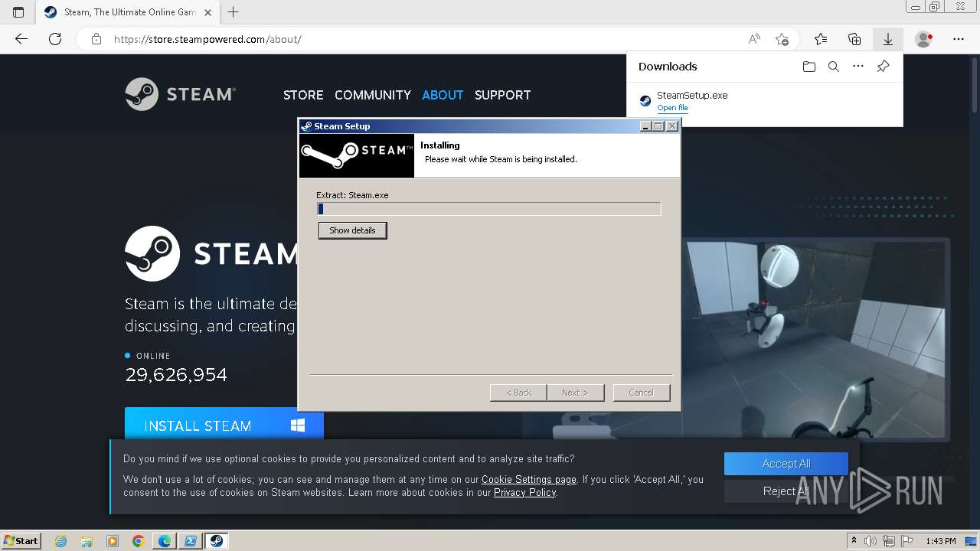Screen dimensions: 980x551
Task: Open the Privacy Policy link
Action: [x=525, y=493]
